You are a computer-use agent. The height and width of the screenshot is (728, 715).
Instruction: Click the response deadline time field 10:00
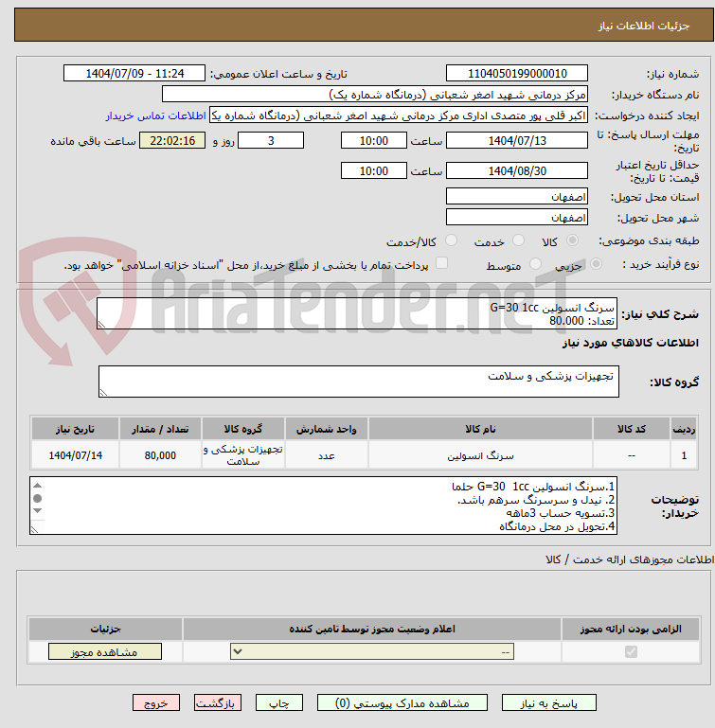coord(373,141)
